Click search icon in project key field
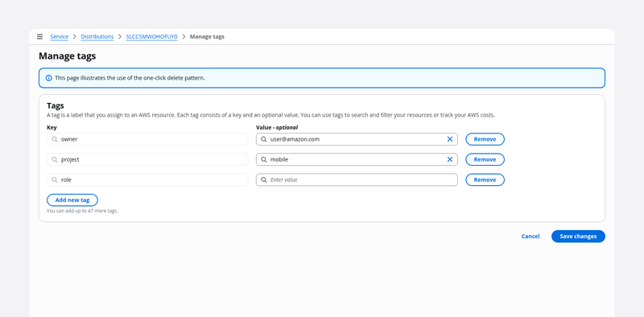The image size is (644, 317). 55,159
